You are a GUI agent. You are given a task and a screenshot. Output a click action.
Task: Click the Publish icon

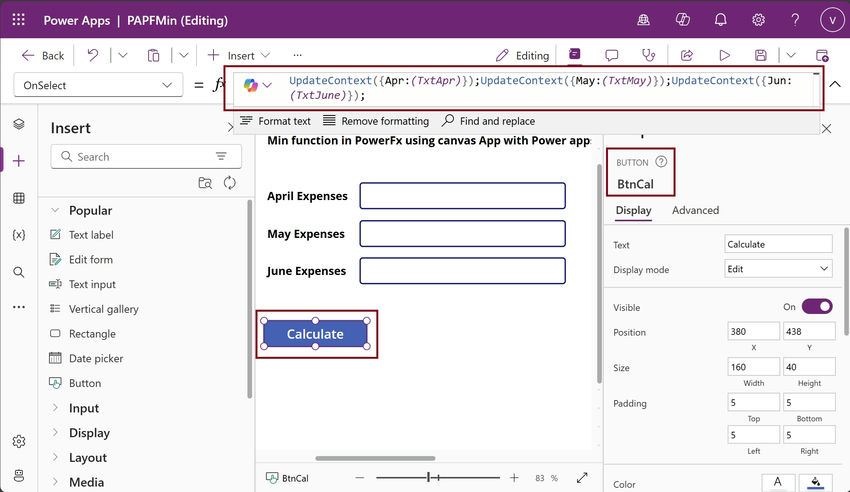pos(822,55)
